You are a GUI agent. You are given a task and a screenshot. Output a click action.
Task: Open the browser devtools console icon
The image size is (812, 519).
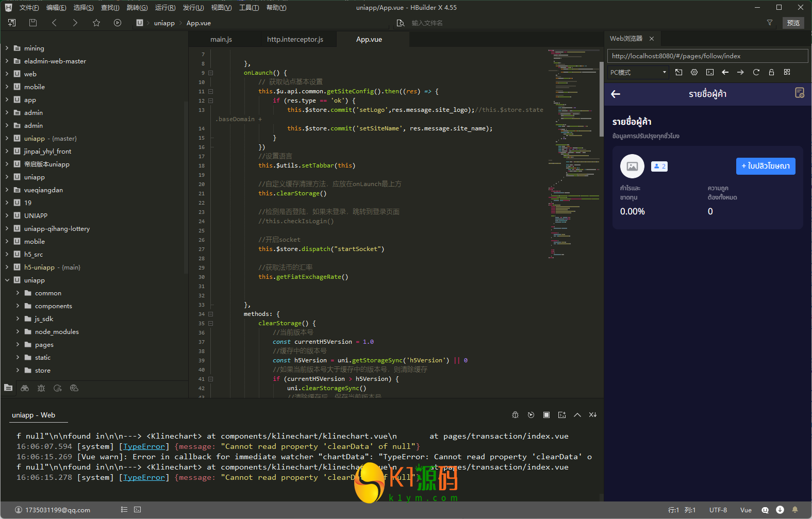pyautogui.click(x=710, y=72)
